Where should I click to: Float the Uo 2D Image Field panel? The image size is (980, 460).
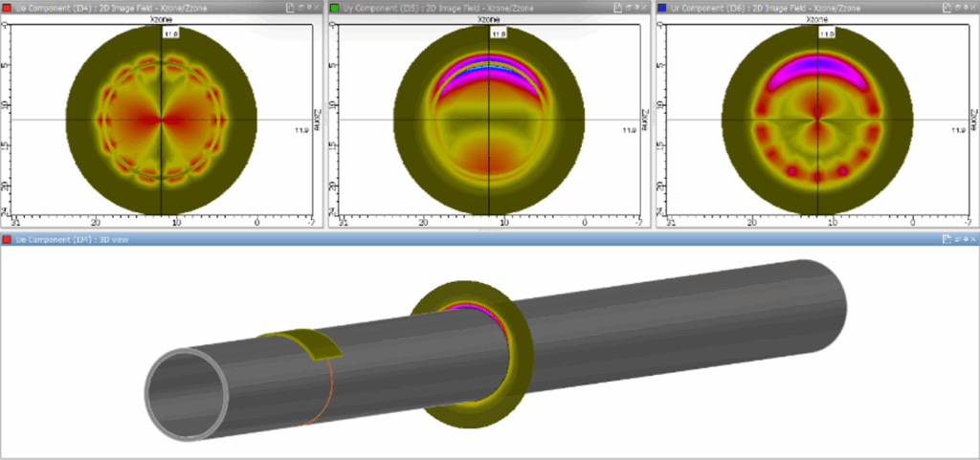click(300, 7)
